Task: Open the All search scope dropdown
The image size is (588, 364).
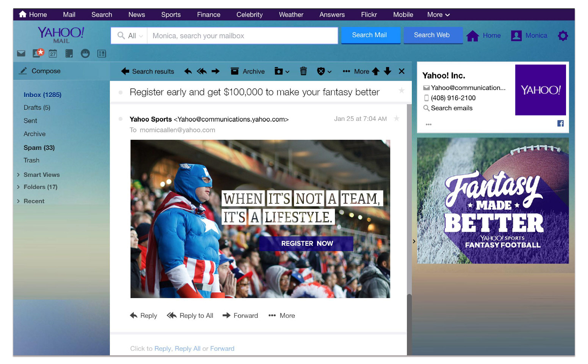Action: tap(130, 36)
